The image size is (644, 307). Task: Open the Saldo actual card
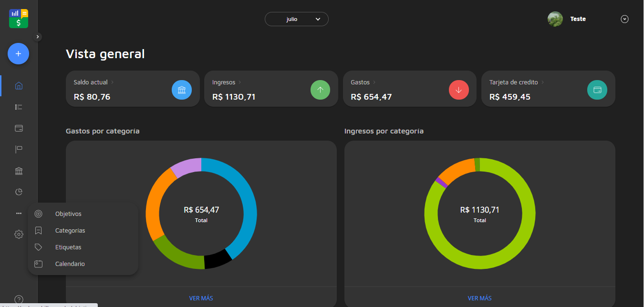coord(133,89)
